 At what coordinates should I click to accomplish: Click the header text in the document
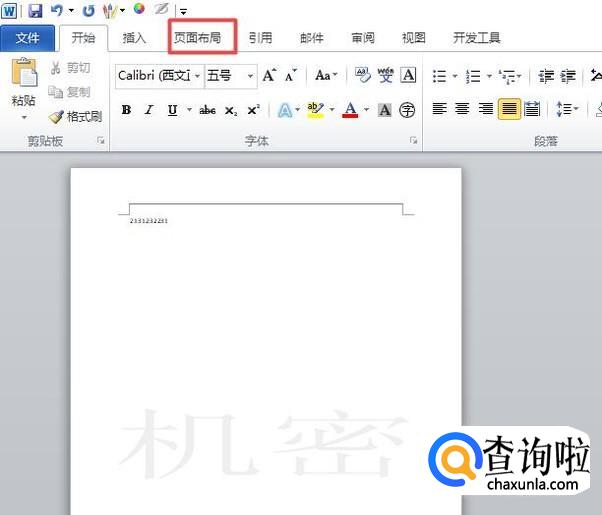pos(149,220)
